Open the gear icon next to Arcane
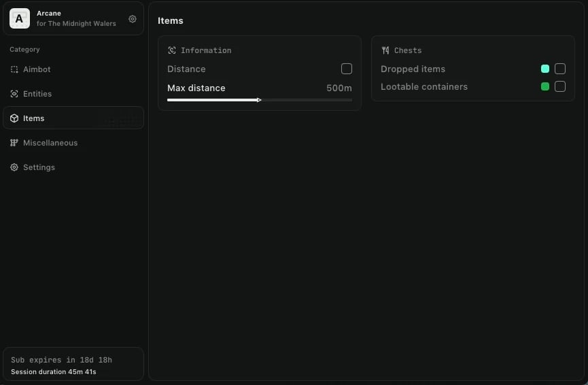This screenshot has width=588, height=385. click(133, 19)
